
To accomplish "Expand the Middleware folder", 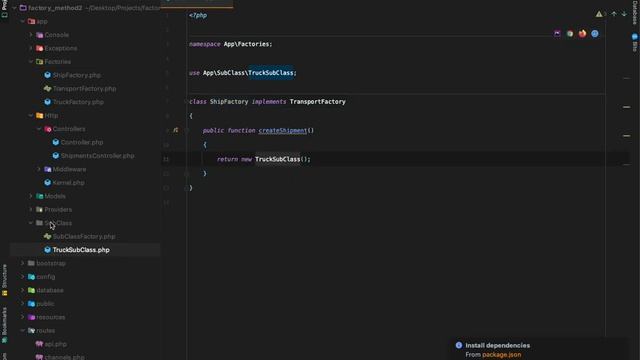I will (x=39, y=169).
